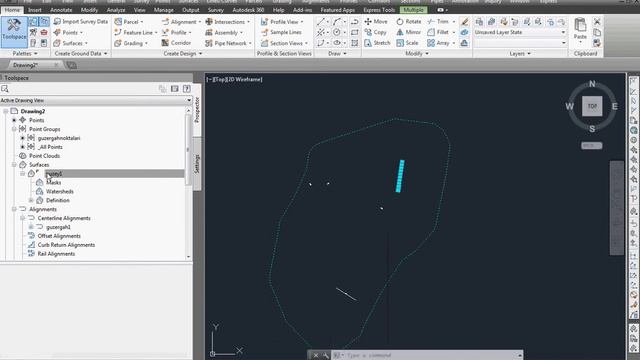
Task: Expand the Palettes panel dropdown
Action: coord(25,53)
